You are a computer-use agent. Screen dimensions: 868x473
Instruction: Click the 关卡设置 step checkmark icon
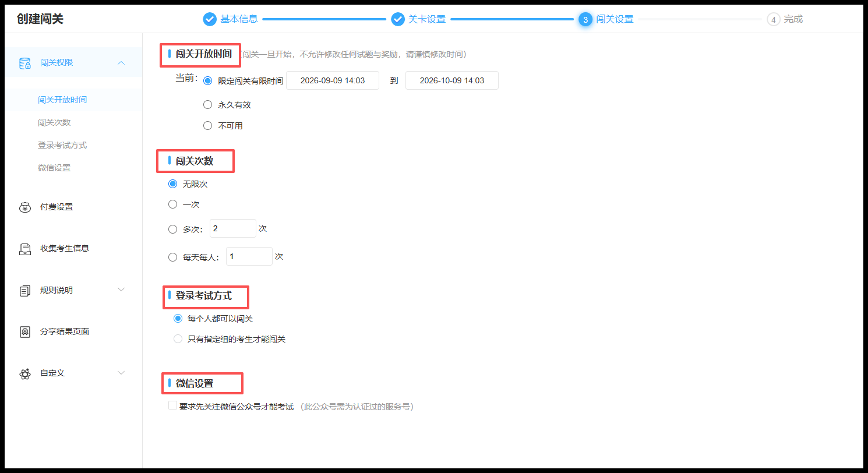[x=398, y=19]
